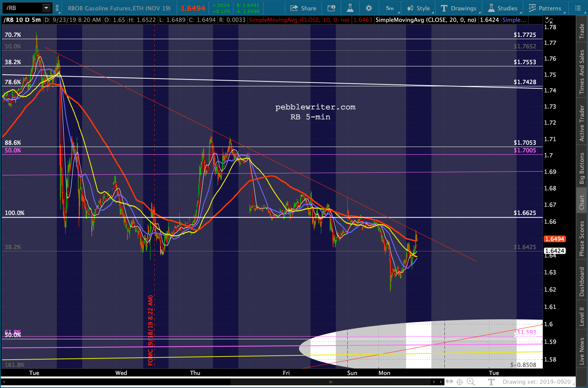Toggle the chart mode icon above price axis
Screen dimensions: 588x388
coord(549,21)
